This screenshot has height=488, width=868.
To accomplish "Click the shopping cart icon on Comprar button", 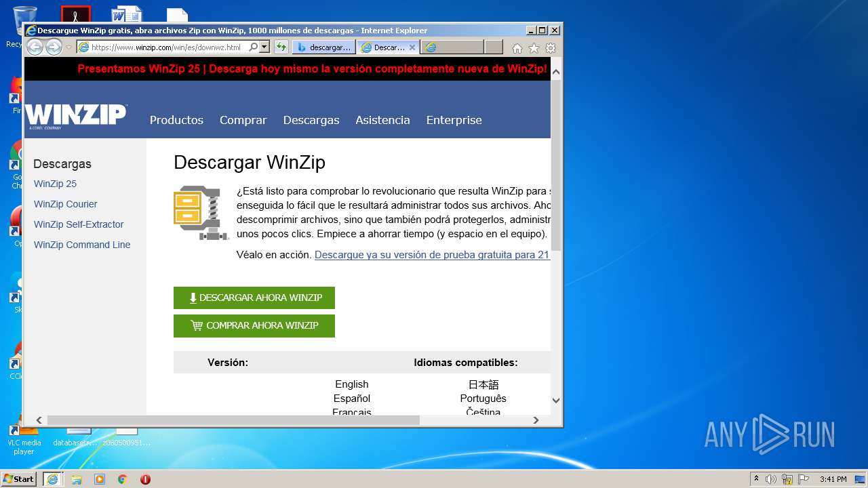I will tap(197, 325).
